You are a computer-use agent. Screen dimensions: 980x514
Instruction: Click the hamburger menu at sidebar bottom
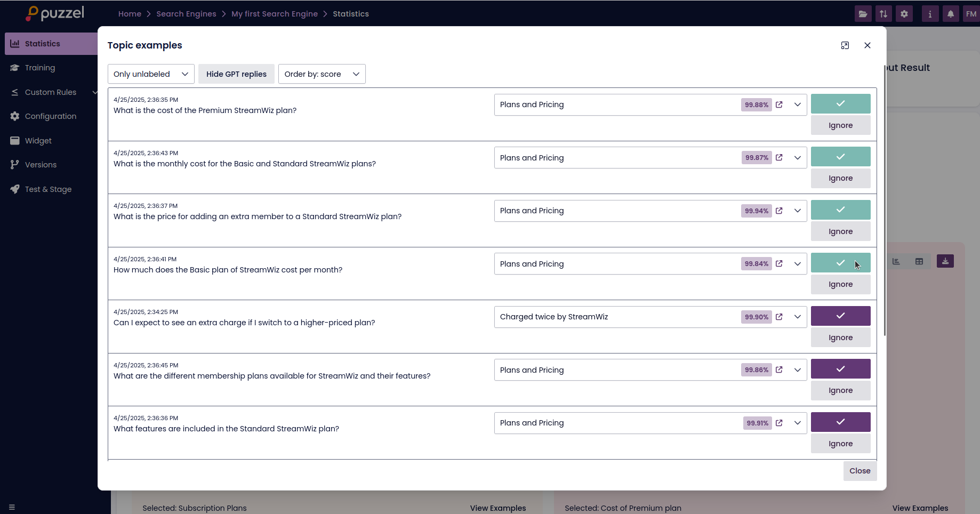point(12,507)
